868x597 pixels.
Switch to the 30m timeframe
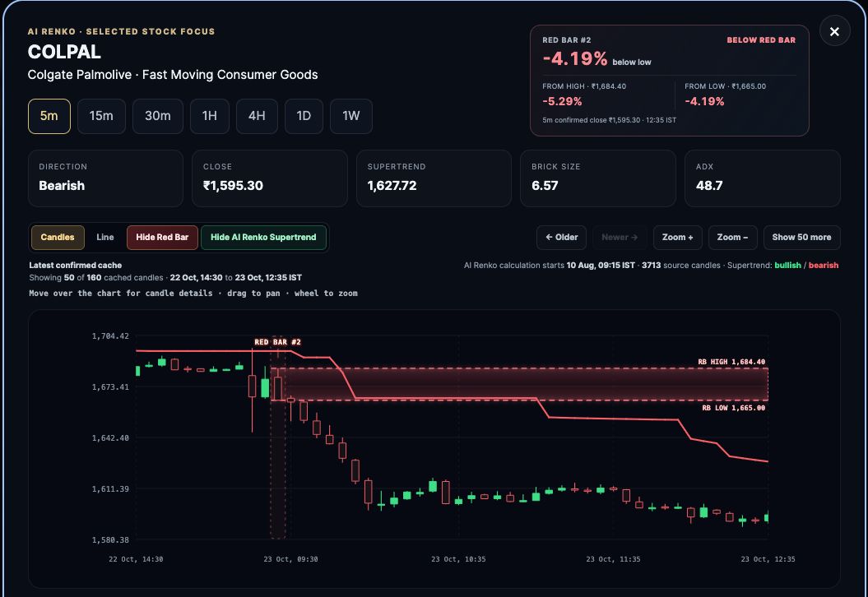tap(158, 116)
